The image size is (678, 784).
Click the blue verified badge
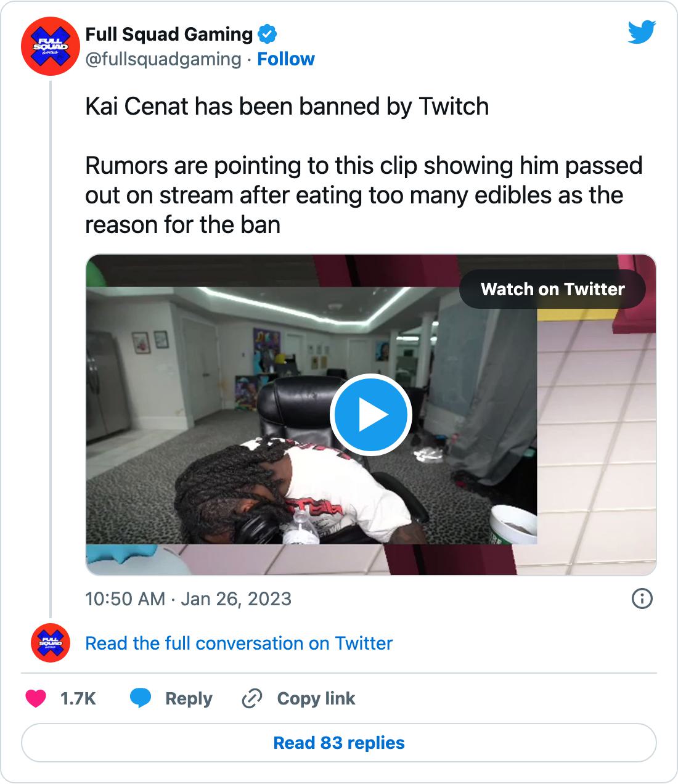267,35
